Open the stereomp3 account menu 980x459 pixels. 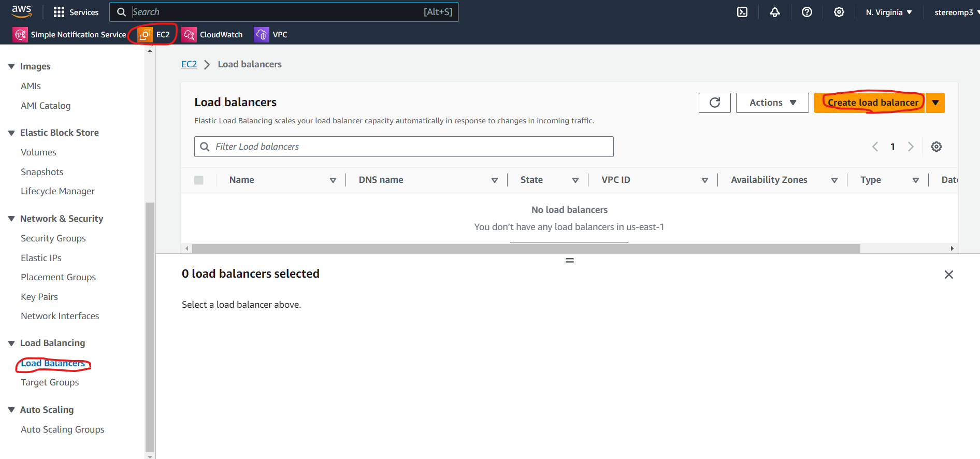956,12
